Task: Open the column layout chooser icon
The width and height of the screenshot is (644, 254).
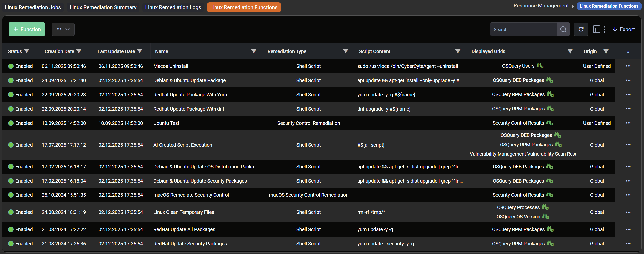Action: [597, 29]
